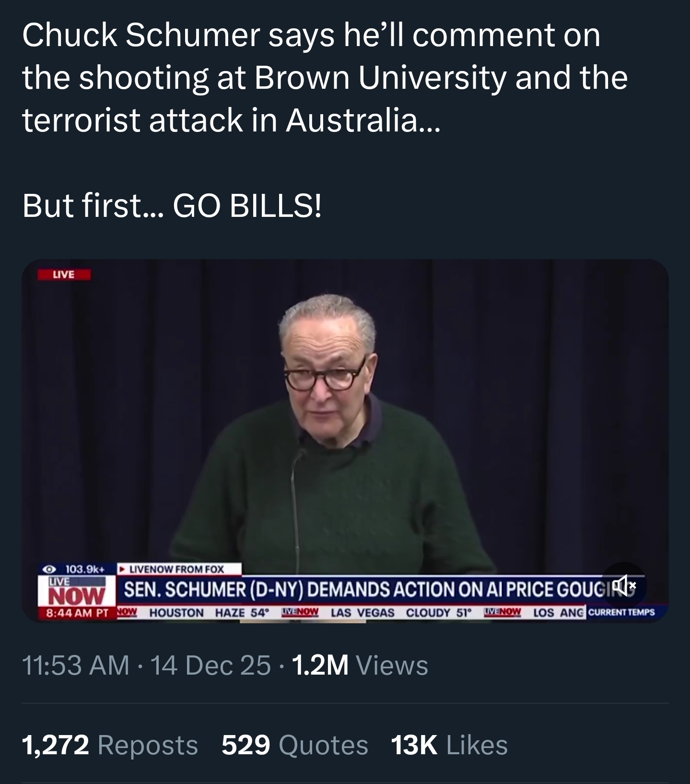Click the 'GO BILLS!' tweet text line
The width and height of the screenshot is (690, 784).
tap(173, 207)
